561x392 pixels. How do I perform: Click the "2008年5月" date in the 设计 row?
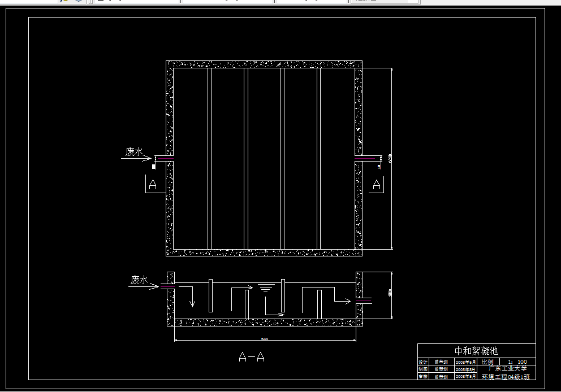(465, 362)
